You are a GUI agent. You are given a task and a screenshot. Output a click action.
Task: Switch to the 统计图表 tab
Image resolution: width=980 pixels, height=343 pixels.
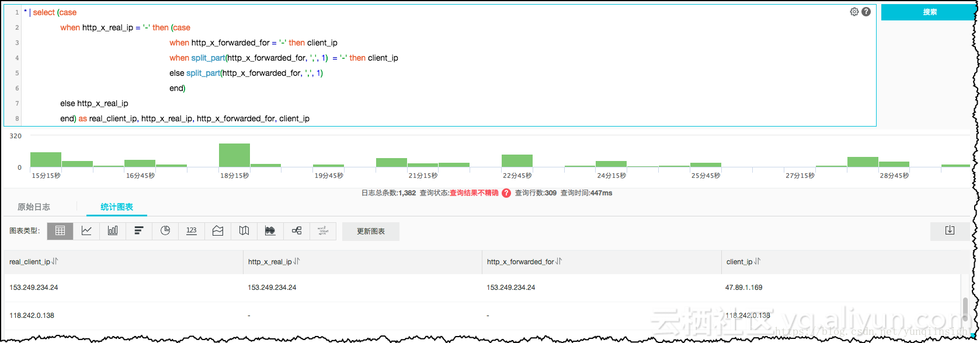click(x=117, y=207)
